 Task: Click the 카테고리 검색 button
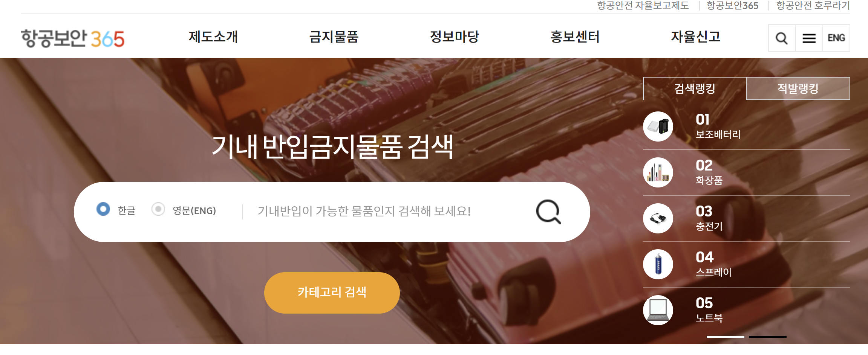(x=332, y=293)
